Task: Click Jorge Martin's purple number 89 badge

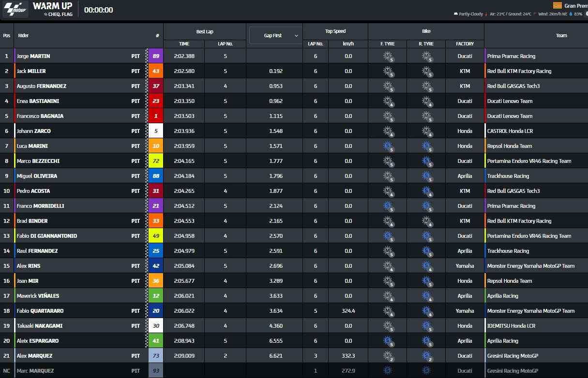Action: coord(156,57)
